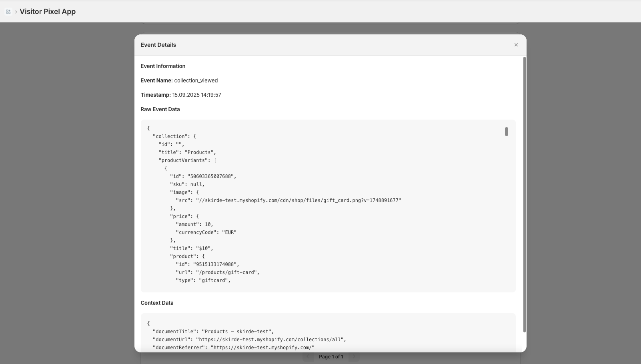Click the Context Data heading
Screen dimensions: 641x364
pos(157,303)
